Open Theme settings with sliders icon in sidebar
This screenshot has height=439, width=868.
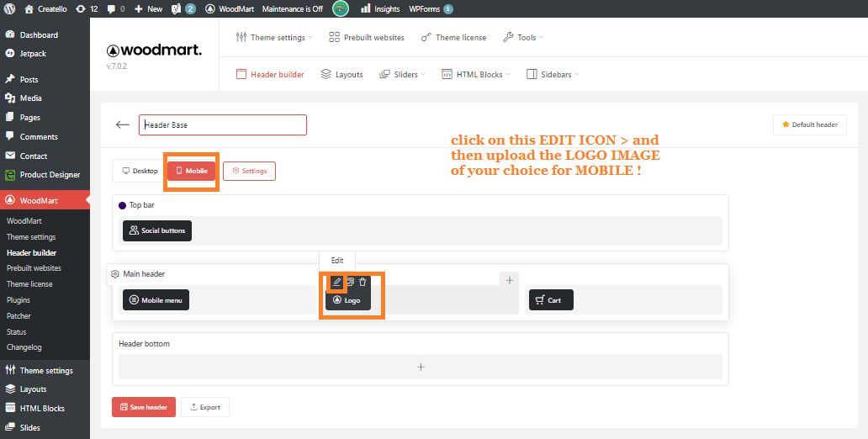point(46,370)
